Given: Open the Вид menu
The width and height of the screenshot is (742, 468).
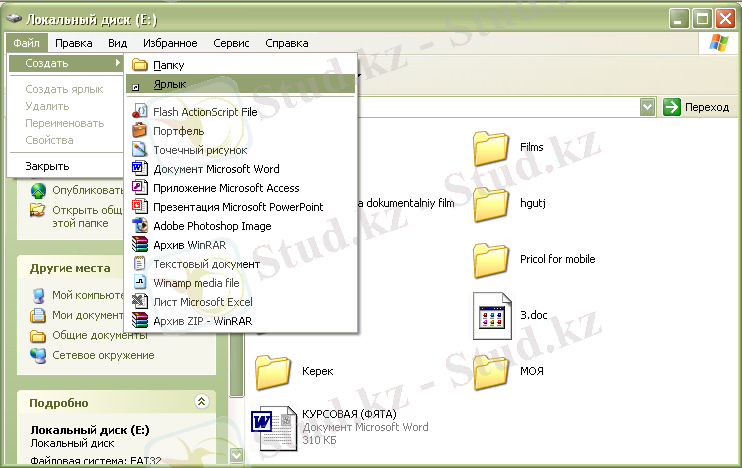Looking at the screenshot, I should pyautogui.click(x=117, y=43).
